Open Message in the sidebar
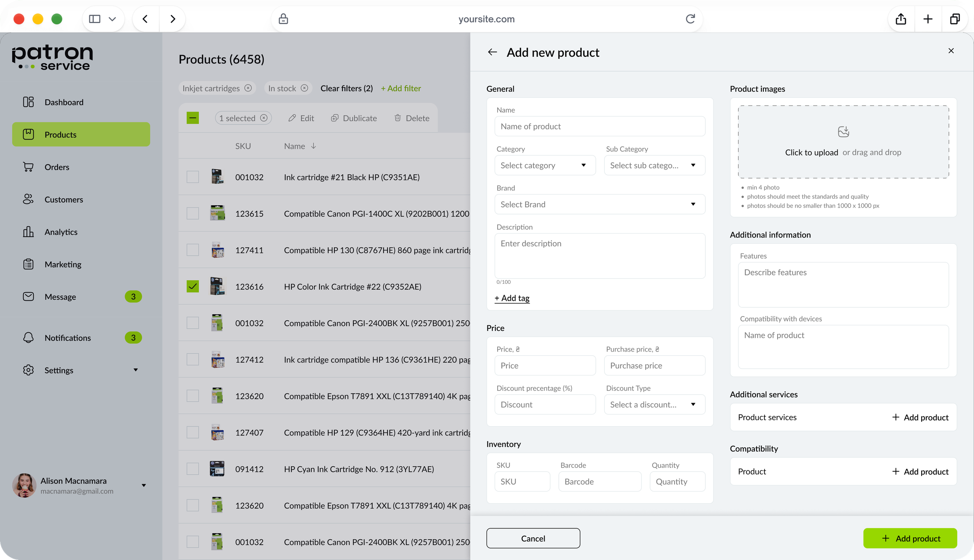974x560 pixels. click(x=81, y=297)
